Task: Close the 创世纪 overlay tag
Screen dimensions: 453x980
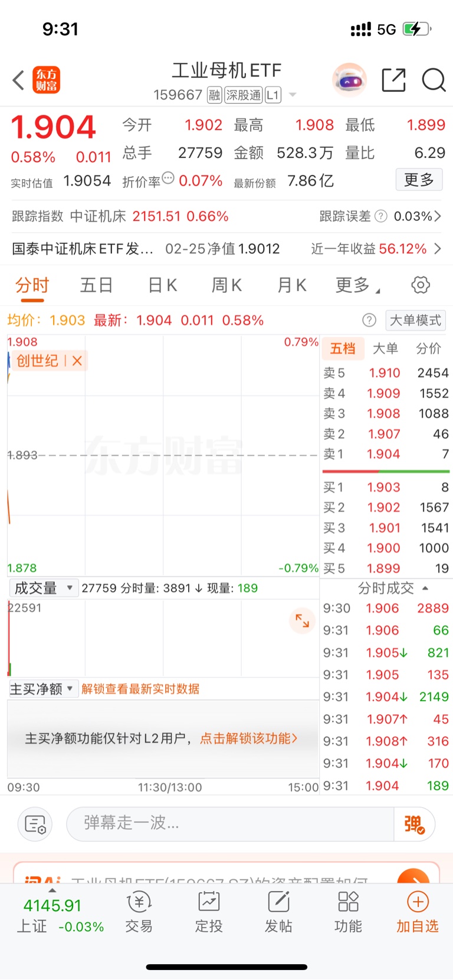Action: [77, 361]
